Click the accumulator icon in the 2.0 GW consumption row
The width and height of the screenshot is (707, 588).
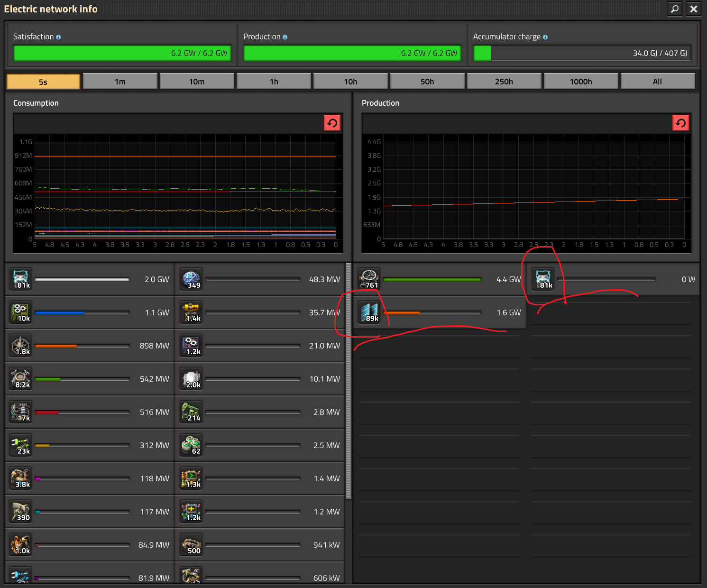click(21, 279)
